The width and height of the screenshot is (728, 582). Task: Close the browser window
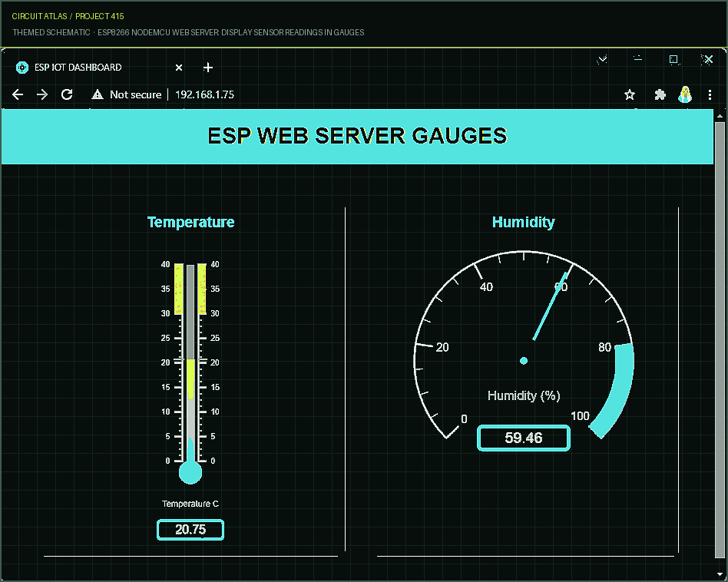click(x=707, y=59)
